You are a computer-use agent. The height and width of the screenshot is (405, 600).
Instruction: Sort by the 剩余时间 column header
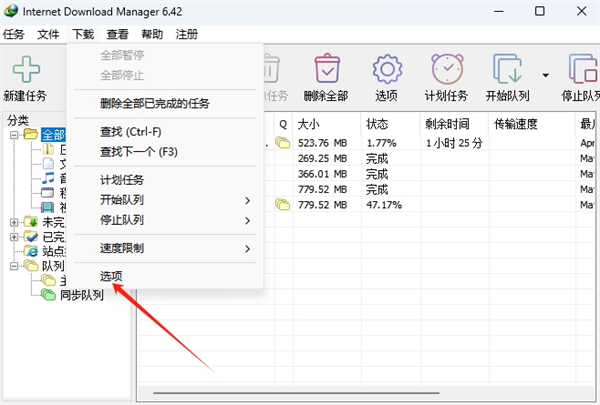(x=454, y=124)
